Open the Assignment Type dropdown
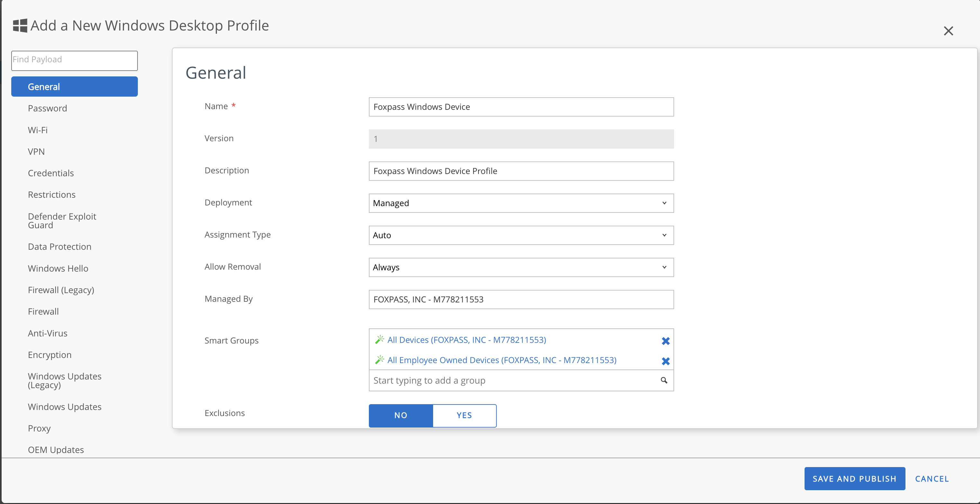This screenshot has height=504, width=980. coord(521,235)
